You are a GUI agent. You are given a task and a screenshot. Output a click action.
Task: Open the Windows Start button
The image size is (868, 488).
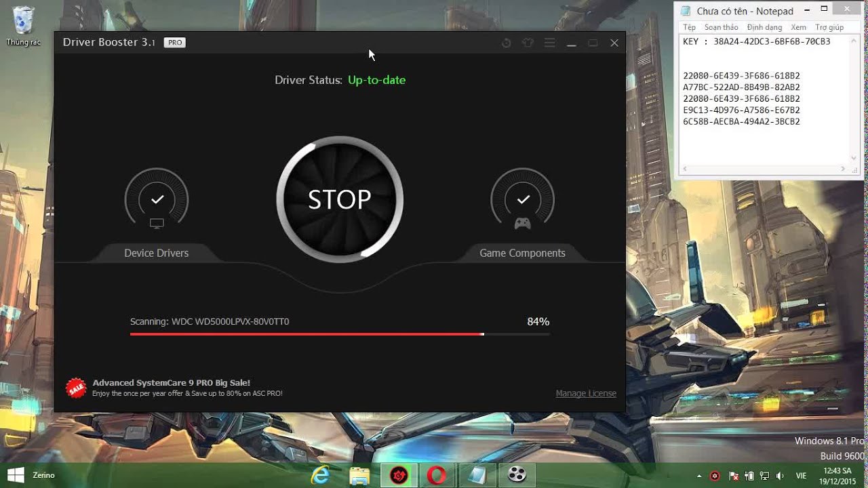point(15,475)
